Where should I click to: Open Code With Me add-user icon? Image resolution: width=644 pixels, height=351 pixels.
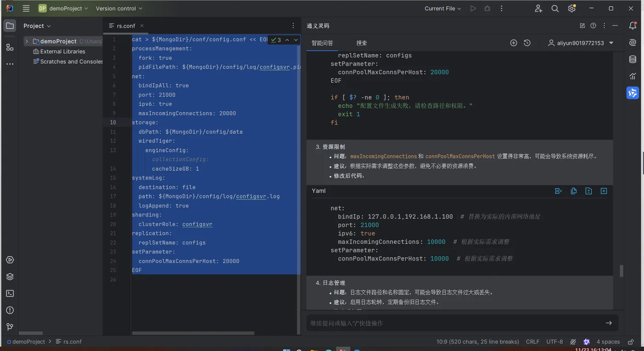coord(539,8)
